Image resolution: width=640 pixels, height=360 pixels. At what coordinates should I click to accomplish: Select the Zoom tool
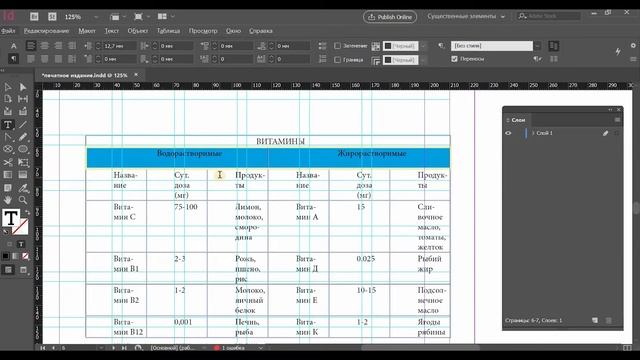pos(23,200)
